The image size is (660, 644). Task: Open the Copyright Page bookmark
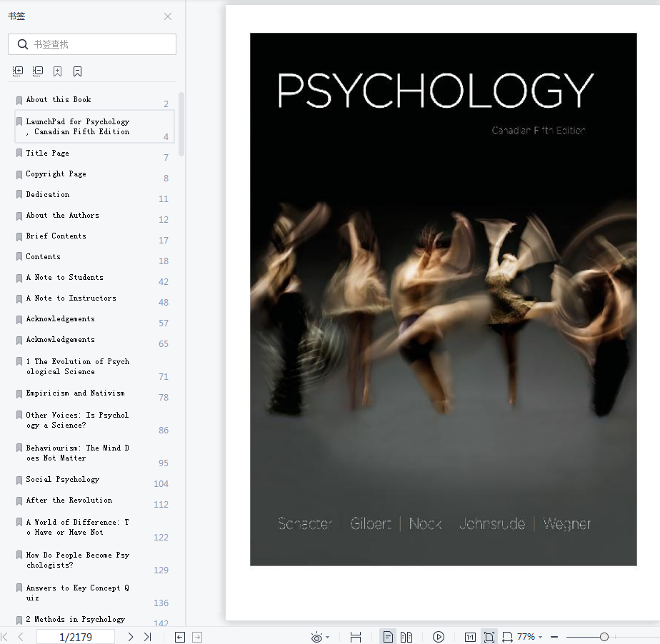56,173
